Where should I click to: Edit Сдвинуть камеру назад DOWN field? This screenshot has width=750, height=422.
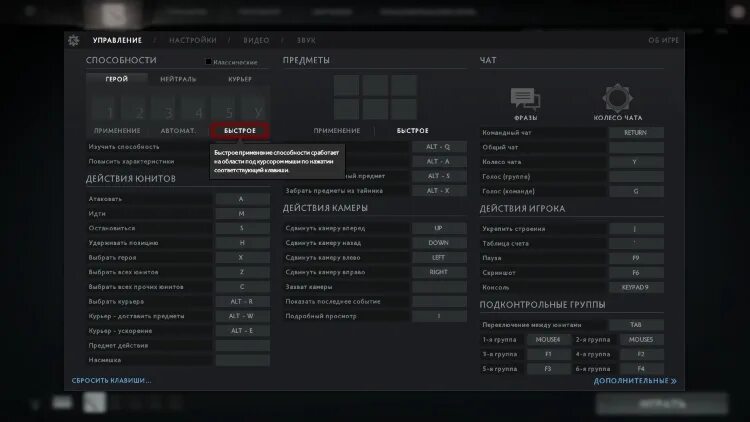pyautogui.click(x=439, y=243)
